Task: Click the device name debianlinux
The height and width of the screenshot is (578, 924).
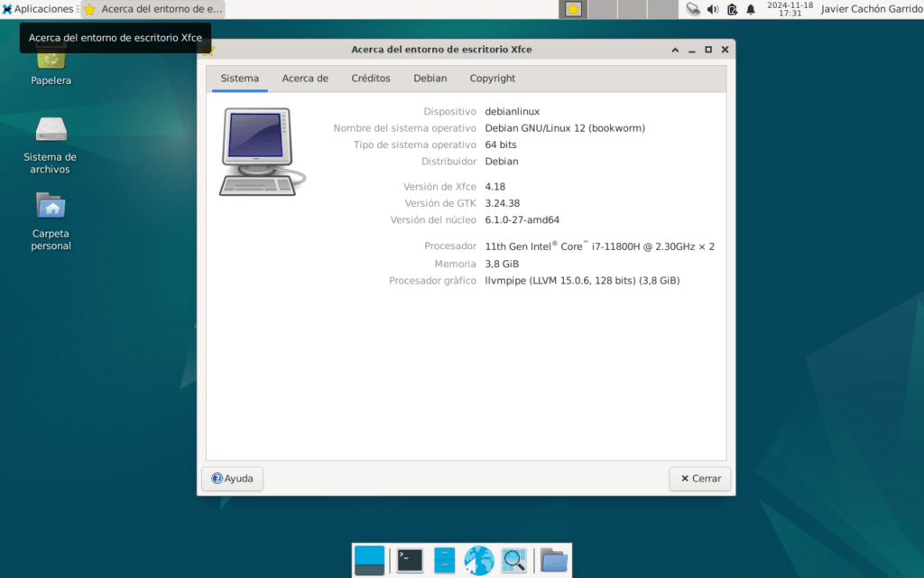Action: point(513,111)
